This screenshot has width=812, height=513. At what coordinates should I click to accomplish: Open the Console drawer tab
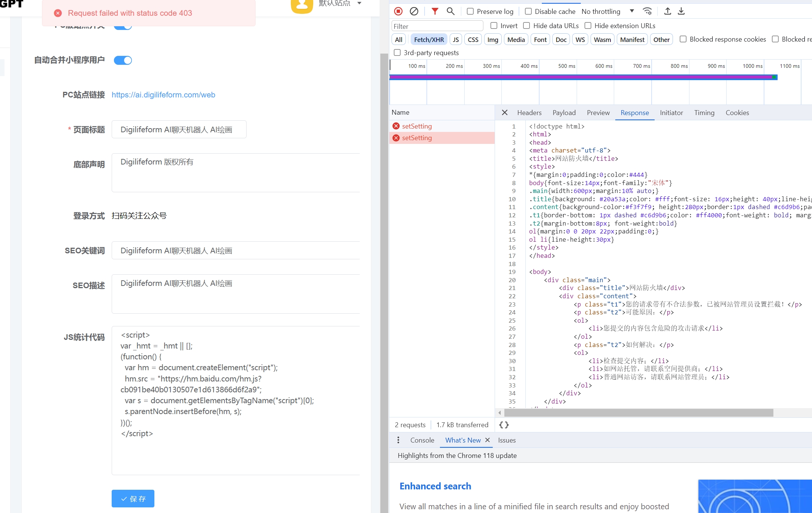coord(422,440)
